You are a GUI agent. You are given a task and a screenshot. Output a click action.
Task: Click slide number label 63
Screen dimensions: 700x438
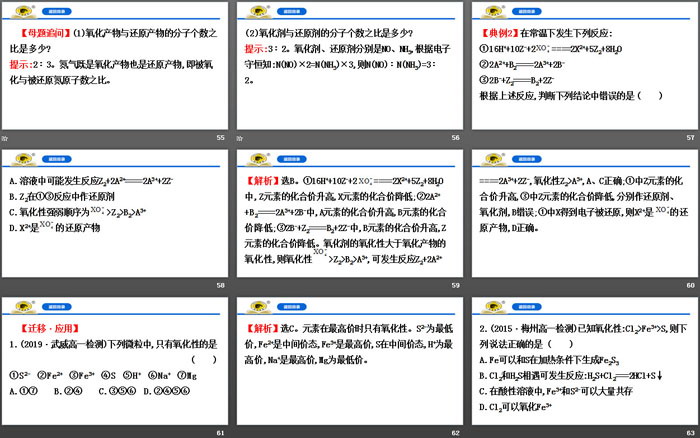point(691,433)
